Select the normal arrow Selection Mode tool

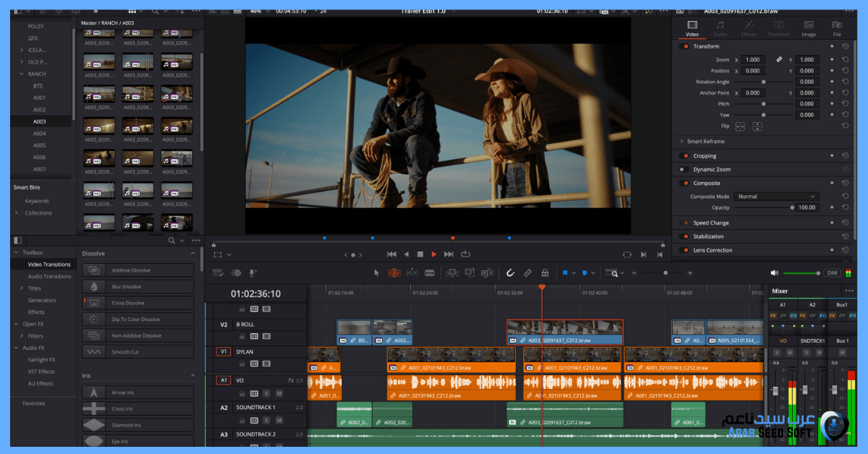click(x=377, y=273)
